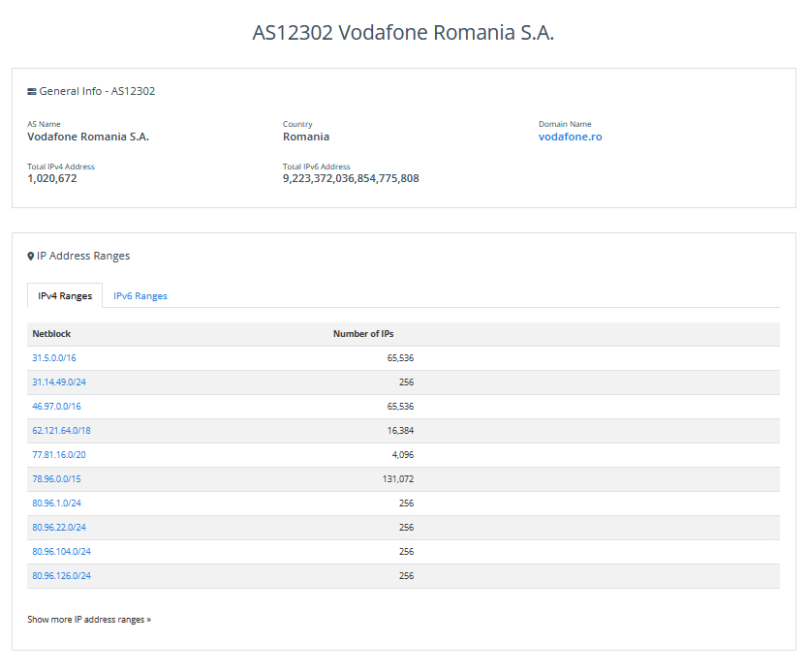
Task: Open netblock 80.96.104.0/24
Action: pos(61,552)
